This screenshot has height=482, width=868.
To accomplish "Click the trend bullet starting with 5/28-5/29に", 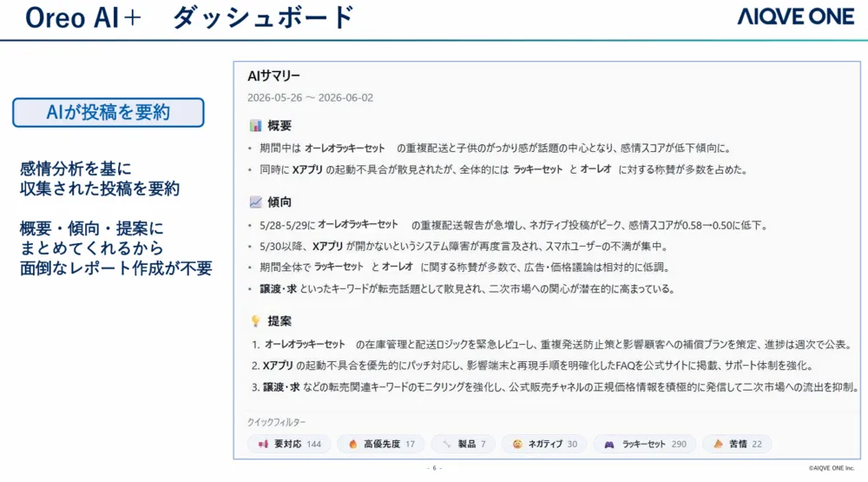I will coord(514,225).
